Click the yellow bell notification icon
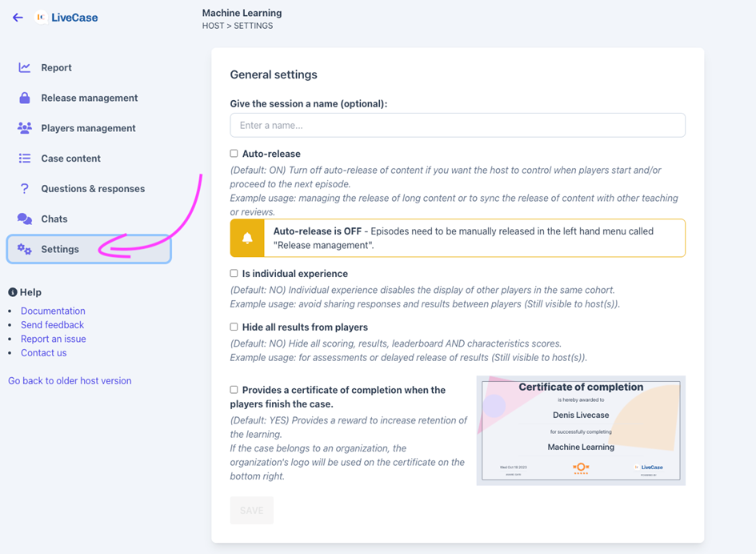This screenshot has width=756, height=554. pyautogui.click(x=247, y=238)
